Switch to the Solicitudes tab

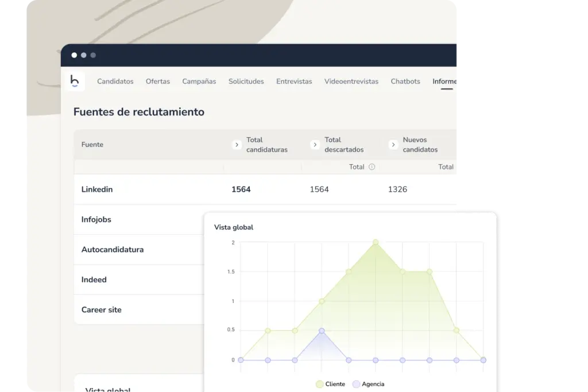[x=246, y=81]
